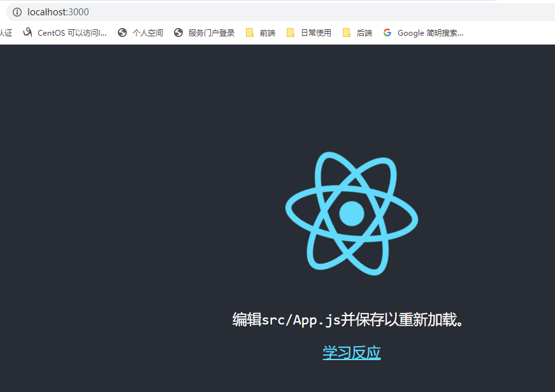
Task: Open the CentOS 可以访问 bookmark label
Action: click(x=72, y=33)
